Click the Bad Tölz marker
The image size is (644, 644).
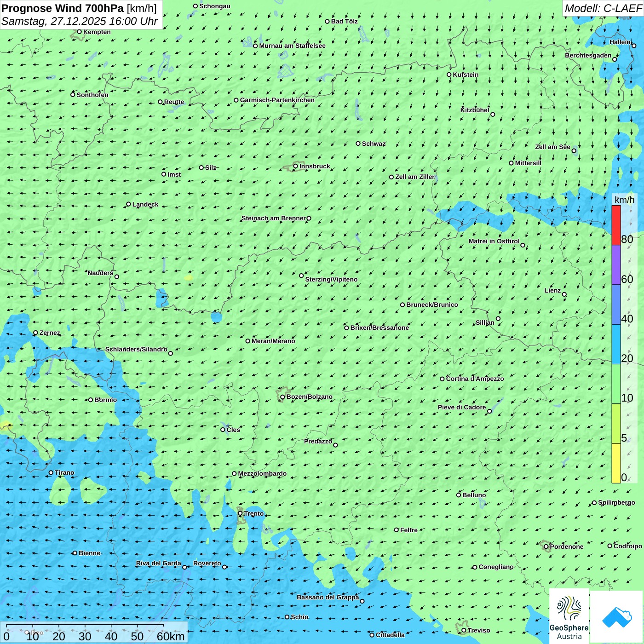pyautogui.click(x=327, y=21)
